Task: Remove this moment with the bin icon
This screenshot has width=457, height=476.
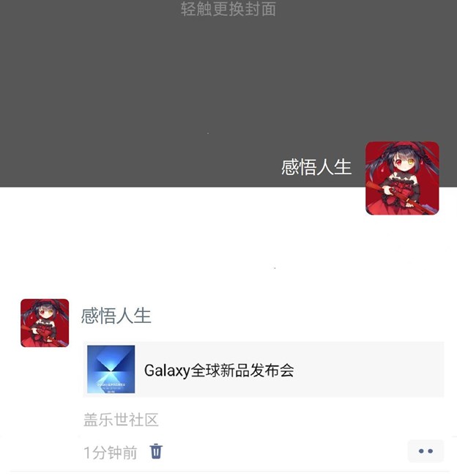Action: (x=156, y=451)
